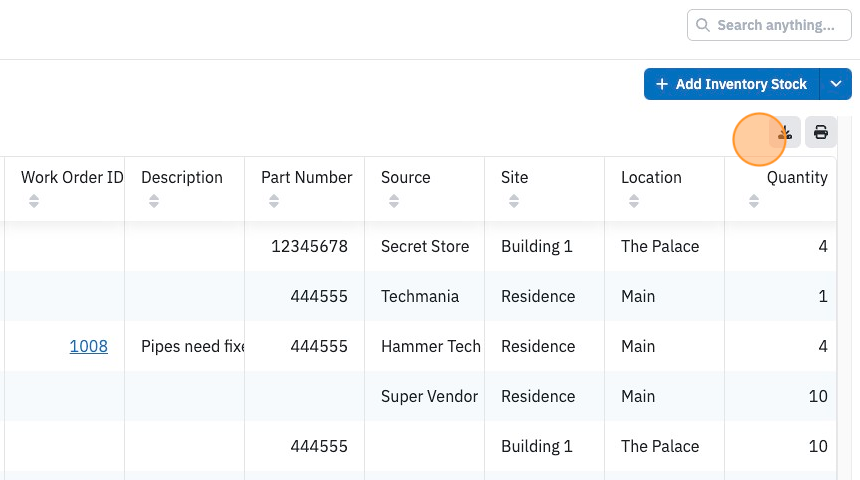
Task: Click quantity 10 in Super Vendor row
Action: pyautogui.click(x=781, y=396)
